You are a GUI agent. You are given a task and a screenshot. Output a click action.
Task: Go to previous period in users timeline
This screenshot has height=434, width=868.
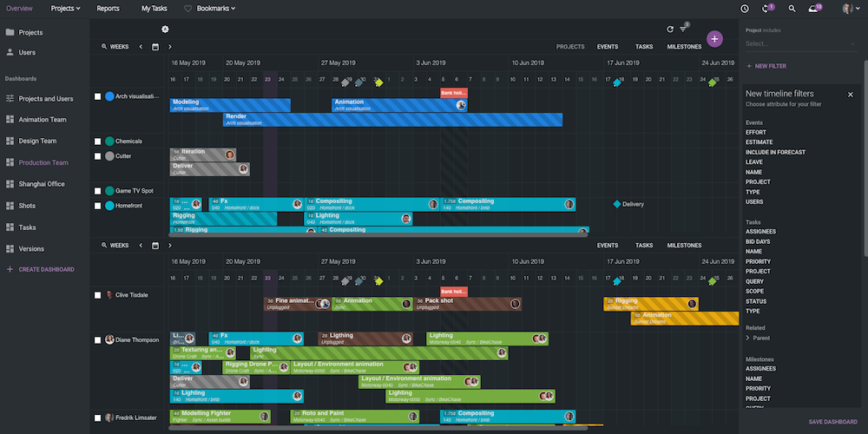tap(141, 246)
